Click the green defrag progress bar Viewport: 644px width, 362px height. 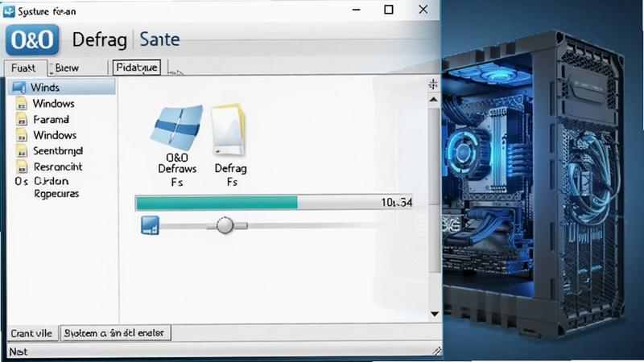217,203
